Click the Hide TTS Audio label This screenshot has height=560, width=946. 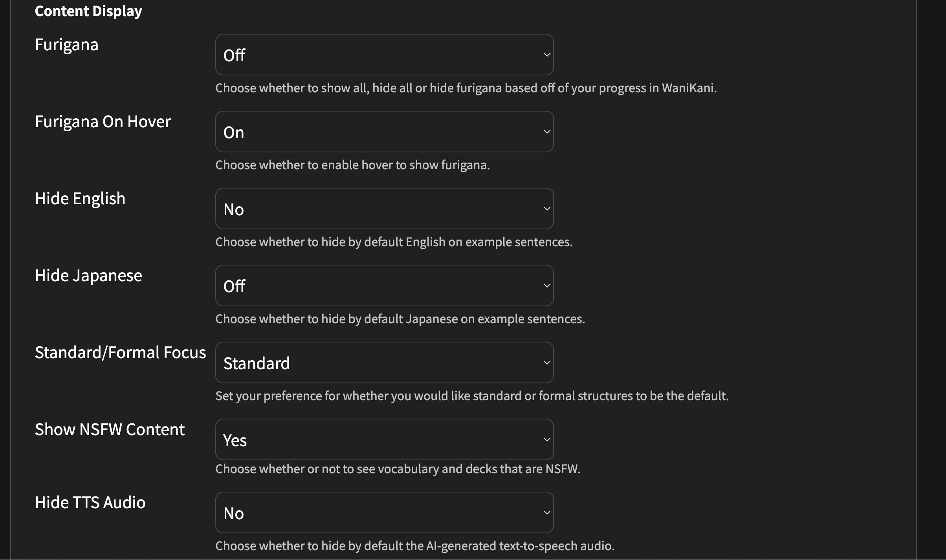point(90,503)
